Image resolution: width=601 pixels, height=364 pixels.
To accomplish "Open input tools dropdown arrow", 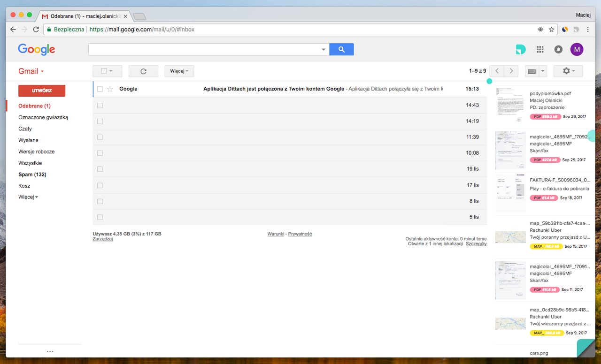I will 543,71.
